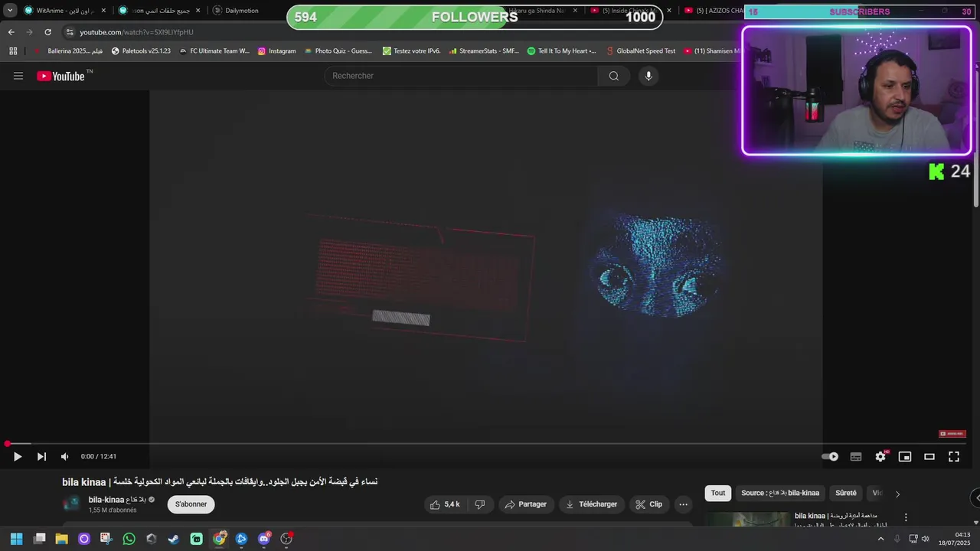Skip to the next video
This screenshot has width=980, height=551.
pos(41,457)
